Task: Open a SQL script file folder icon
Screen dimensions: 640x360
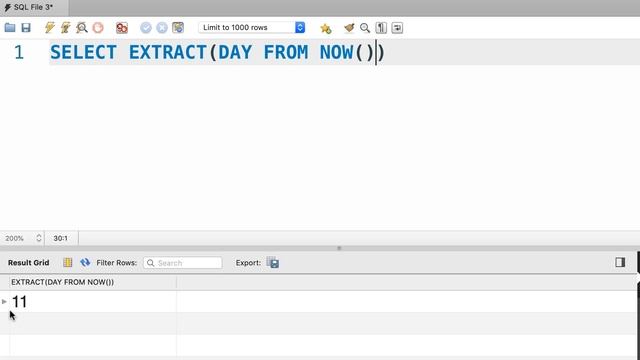Action: (10, 28)
